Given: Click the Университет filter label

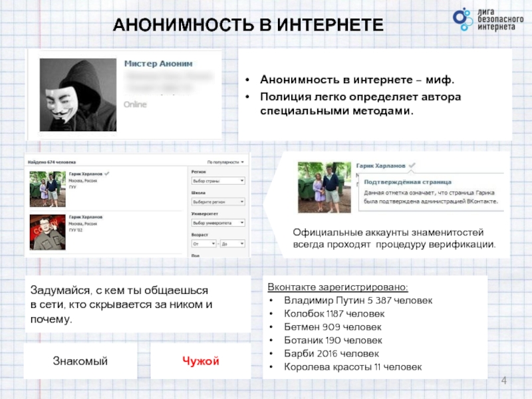Looking at the screenshot, I should tap(205, 213).
